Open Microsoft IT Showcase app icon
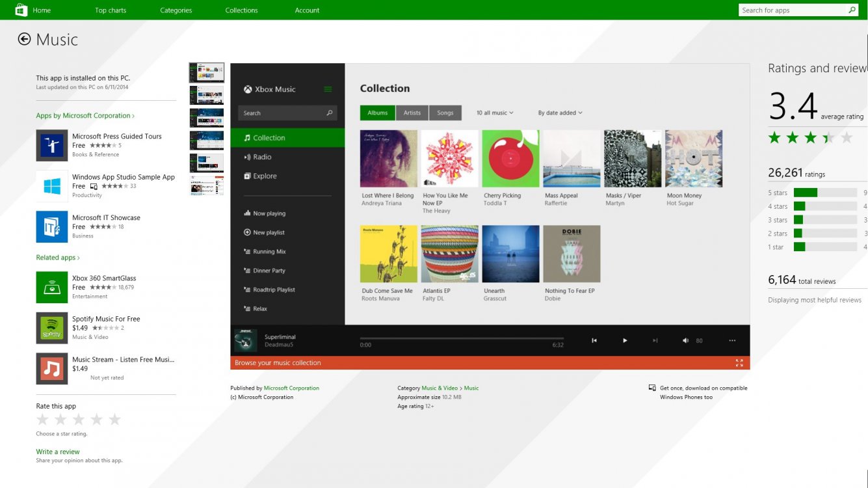The image size is (868, 488). tap(52, 226)
